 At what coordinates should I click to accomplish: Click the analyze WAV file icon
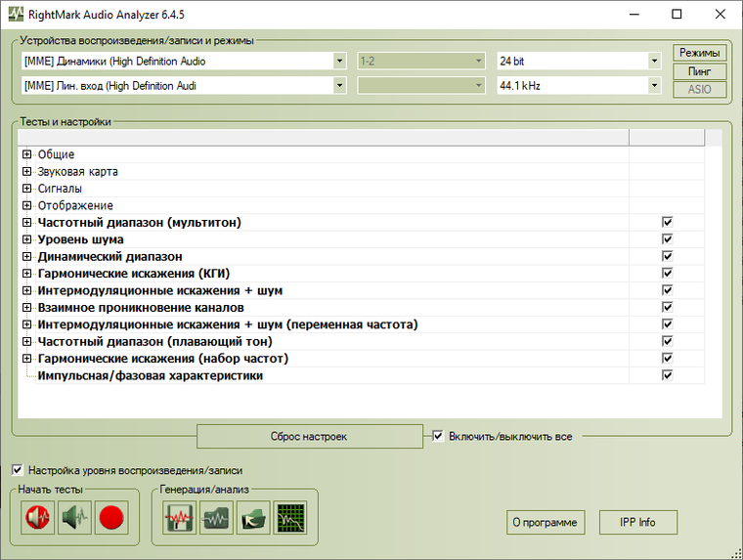[x=216, y=517]
